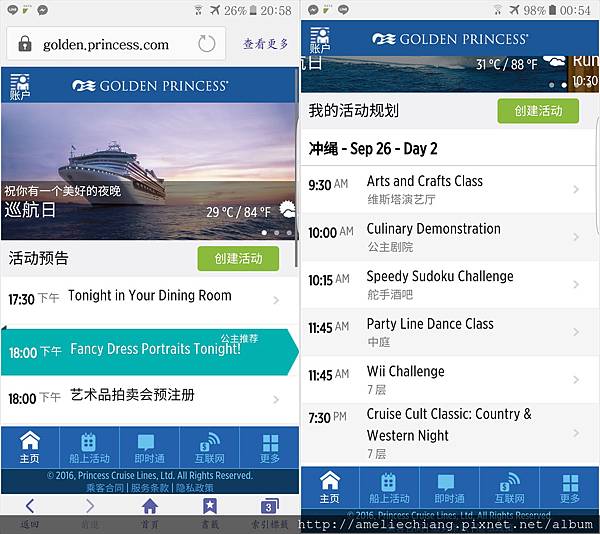The height and width of the screenshot is (534, 600).
Task: Click the 活动预告 section heading
Action: (38, 258)
